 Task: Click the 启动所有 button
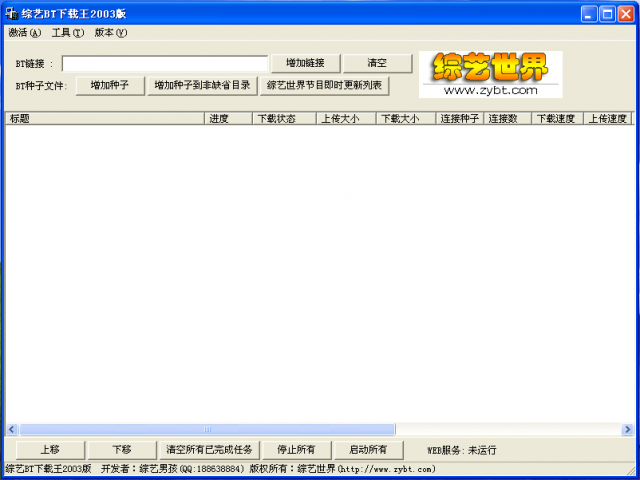click(x=369, y=450)
